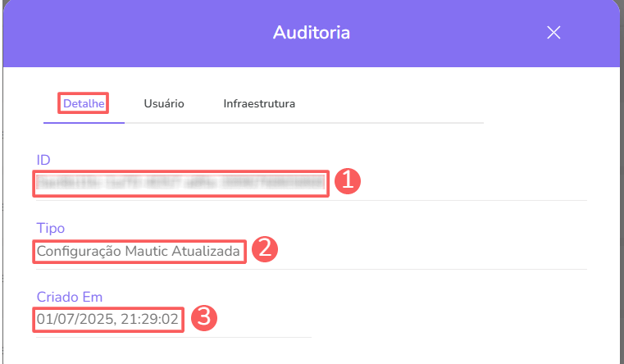Close the Auditoria dialog with the X

point(553,33)
